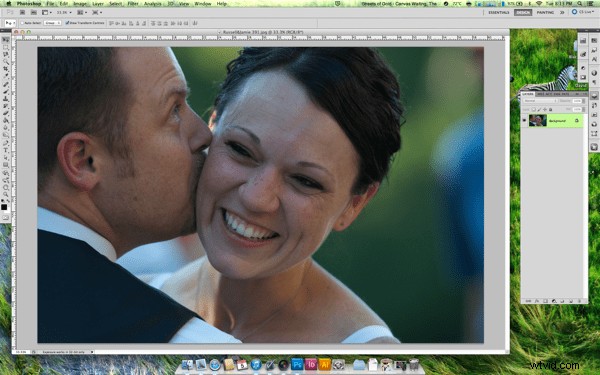600x375 pixels.
Task: Open the Analysis menu
Action: (152, 4)
